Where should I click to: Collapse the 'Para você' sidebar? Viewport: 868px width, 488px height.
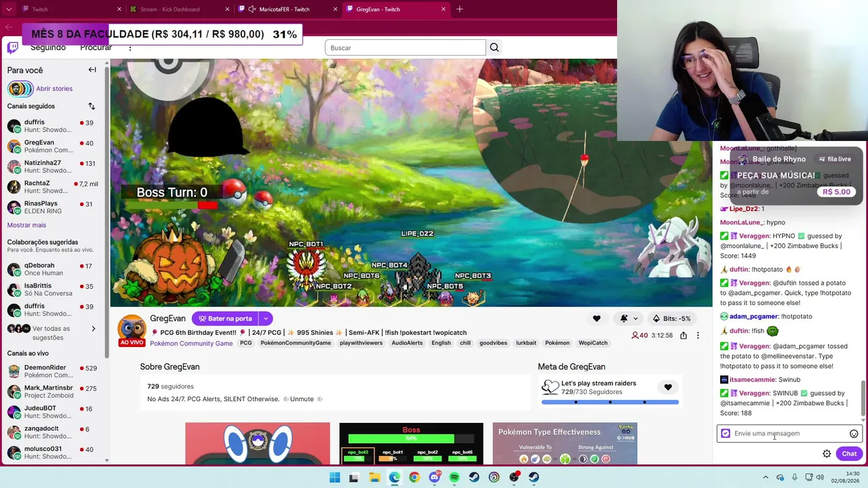point(92,70)
